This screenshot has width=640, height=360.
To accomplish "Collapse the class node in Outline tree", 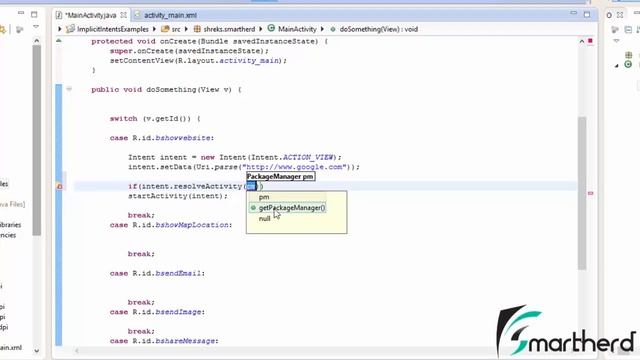I will (617, 65).
